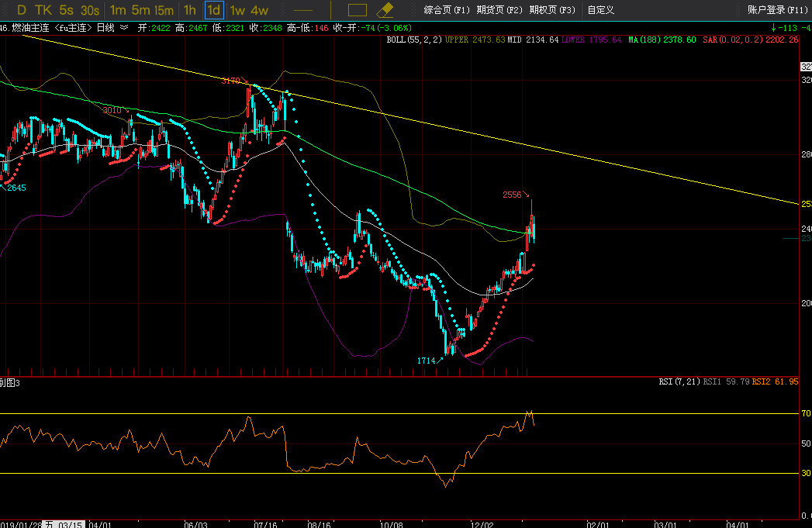Click the ↓-113 change indicator
The width and height of the screenshot is (812, 528).
[x=784, y=28]
